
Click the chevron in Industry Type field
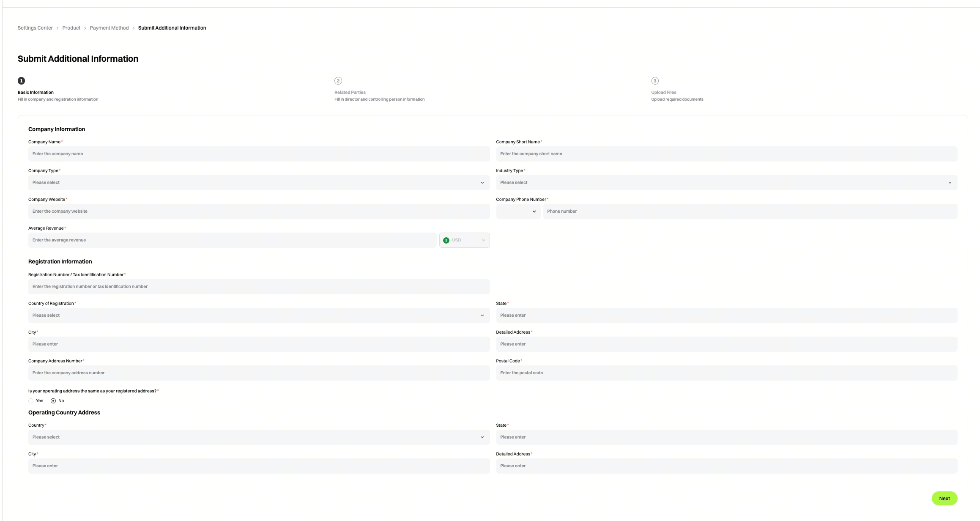(x=950, y=183)
